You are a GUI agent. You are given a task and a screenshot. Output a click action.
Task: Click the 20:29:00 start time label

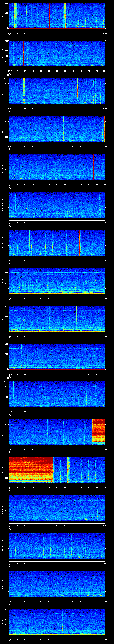point(9,526)
